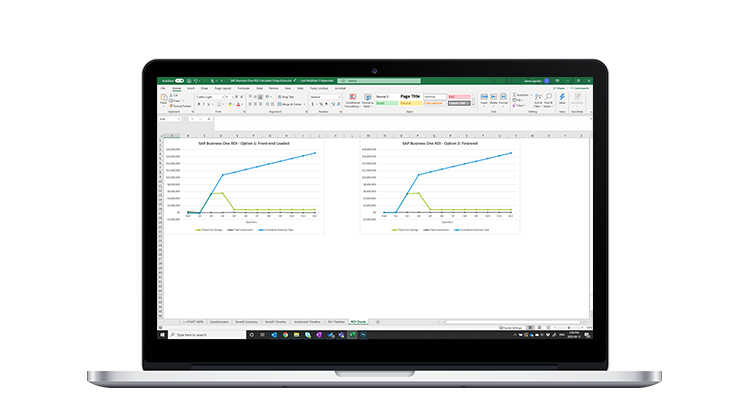Select the Page Title cell style

coord(410,97)
